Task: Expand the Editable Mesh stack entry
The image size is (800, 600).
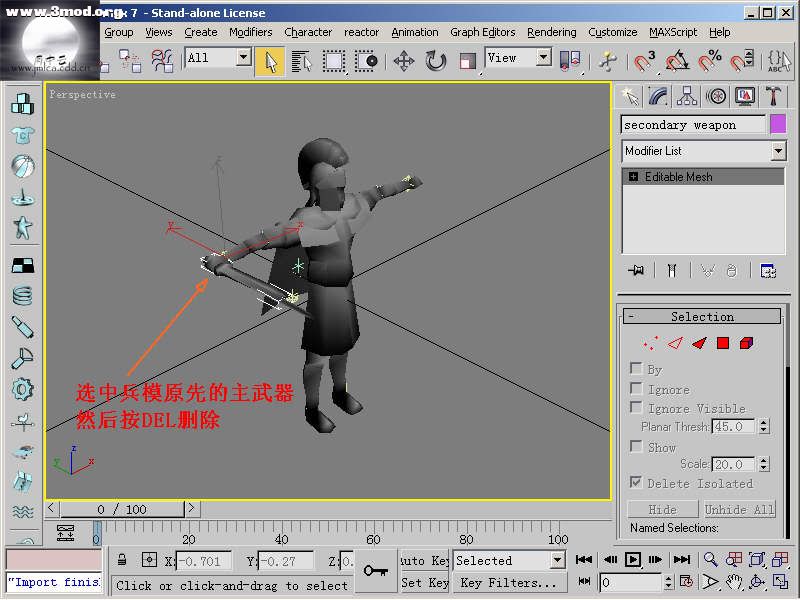Action: (x=633, y=177)
